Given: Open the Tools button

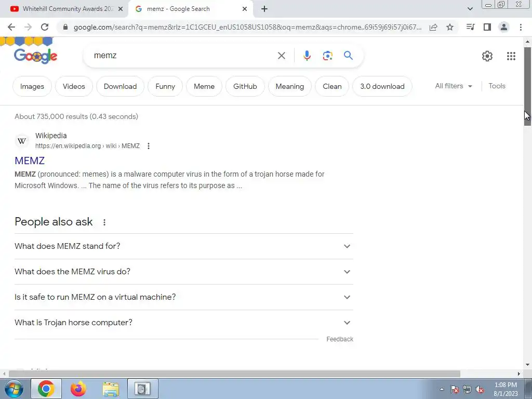Looking at the screenshot, I should coord(497,86).
